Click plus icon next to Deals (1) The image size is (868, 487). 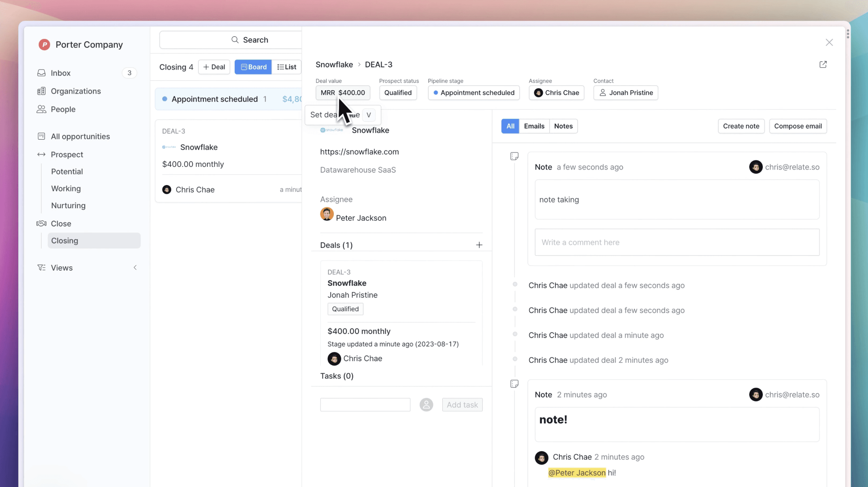479,245
